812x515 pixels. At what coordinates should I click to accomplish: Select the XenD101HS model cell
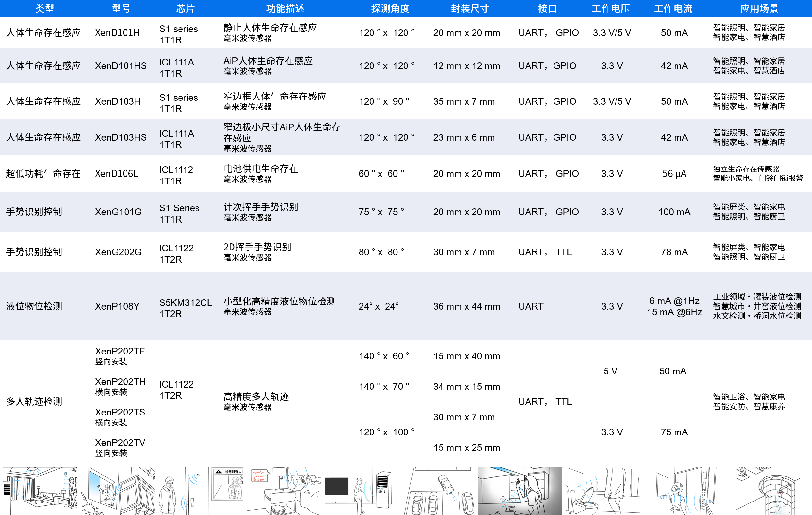(121, 66)
